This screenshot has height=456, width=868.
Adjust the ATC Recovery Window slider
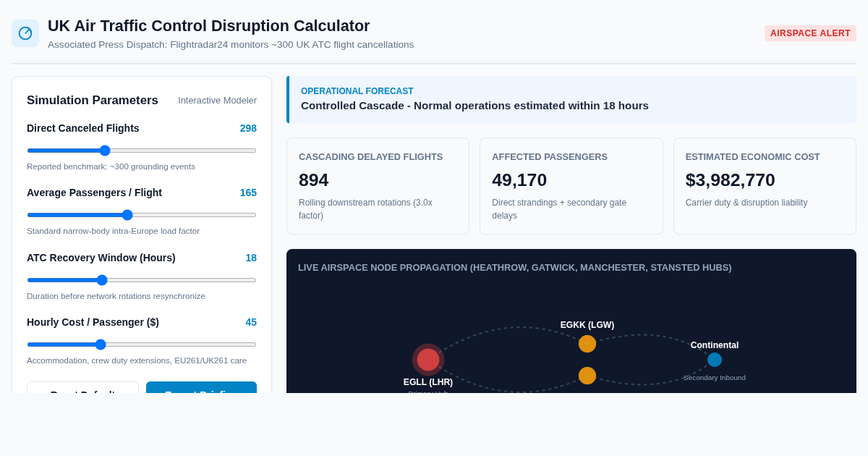(x=142, y=280)
